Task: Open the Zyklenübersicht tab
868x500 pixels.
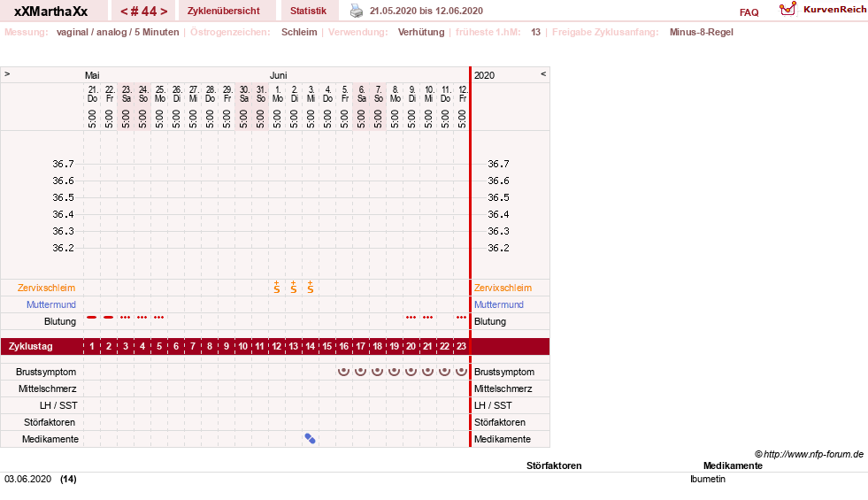Action: tap(224, 11)
